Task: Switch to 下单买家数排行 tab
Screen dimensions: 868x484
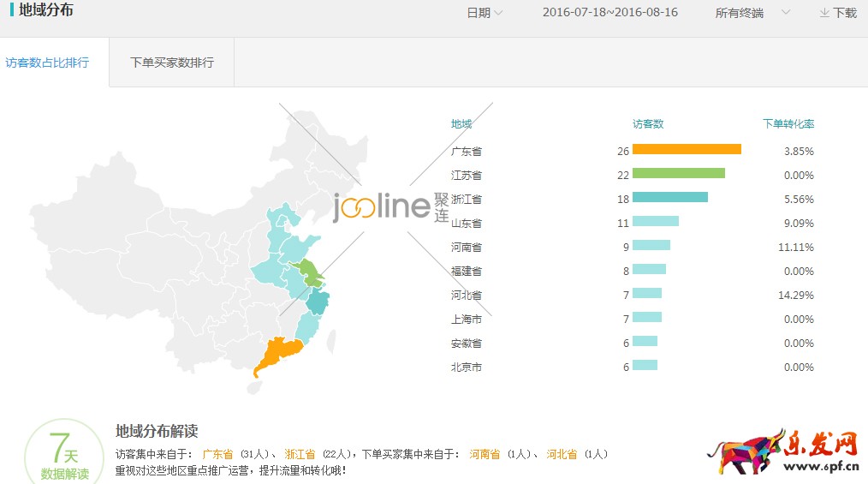Action: point(171,63)
